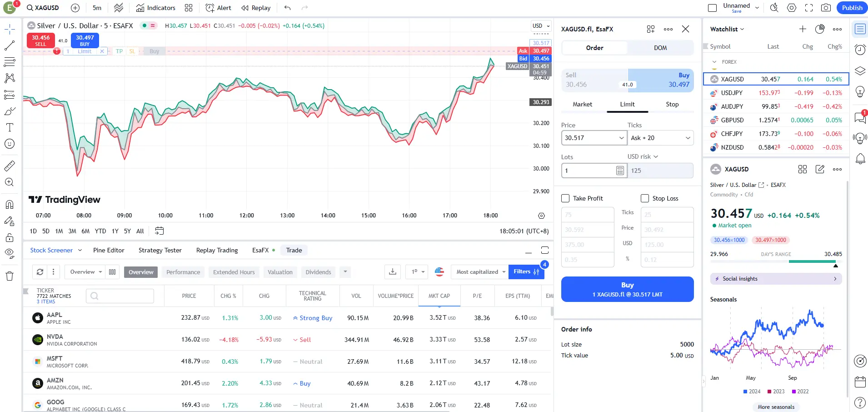This screenshot has height=412, width=868.
Task: Open the calendar sidebar icon
Action: (x=860, y=382)
